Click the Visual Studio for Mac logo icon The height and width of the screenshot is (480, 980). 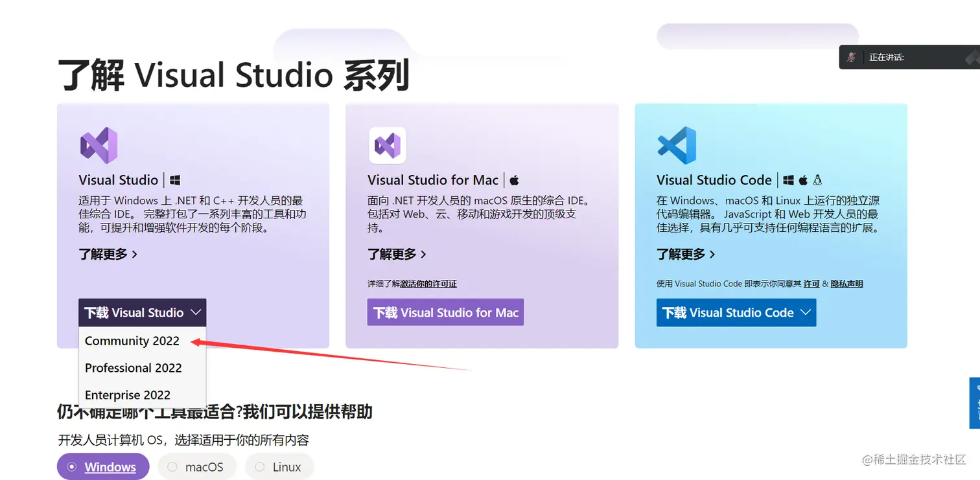[x=388, y=145]
